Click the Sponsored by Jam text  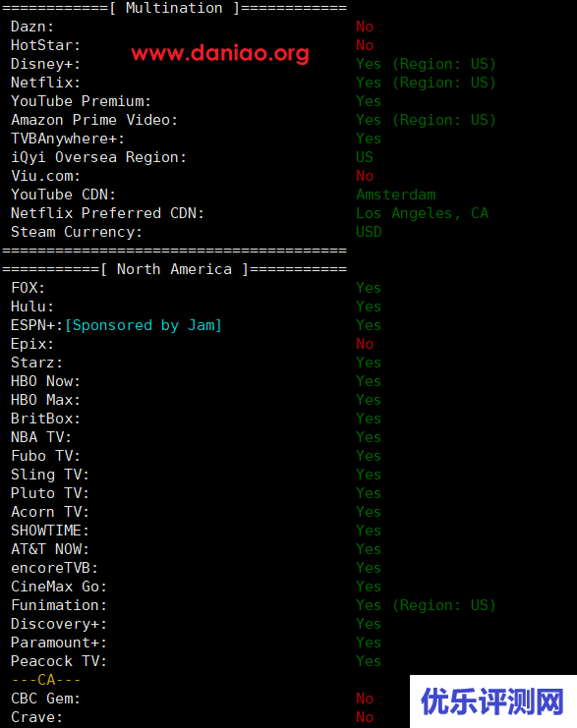(144, 325)
